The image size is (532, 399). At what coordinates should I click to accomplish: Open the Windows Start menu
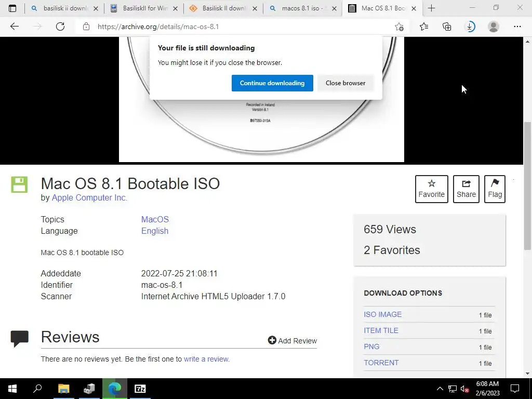click(12, 389)
